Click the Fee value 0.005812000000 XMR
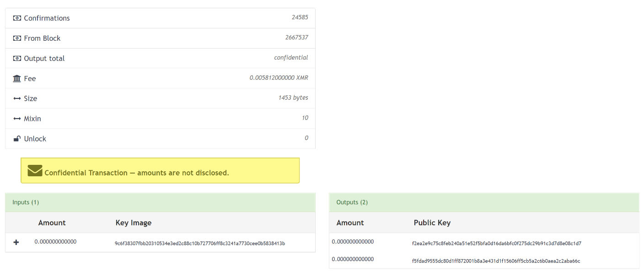The image size is (644, 272). [x=279, y=78]
